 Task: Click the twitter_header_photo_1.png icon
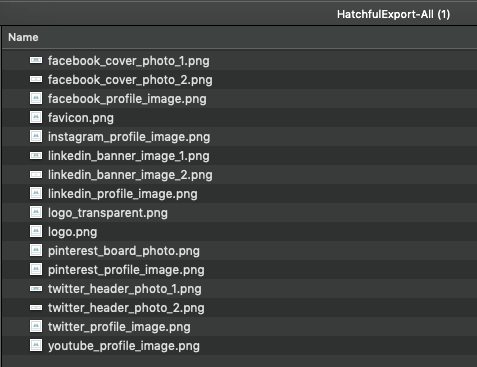pos(36,288)
